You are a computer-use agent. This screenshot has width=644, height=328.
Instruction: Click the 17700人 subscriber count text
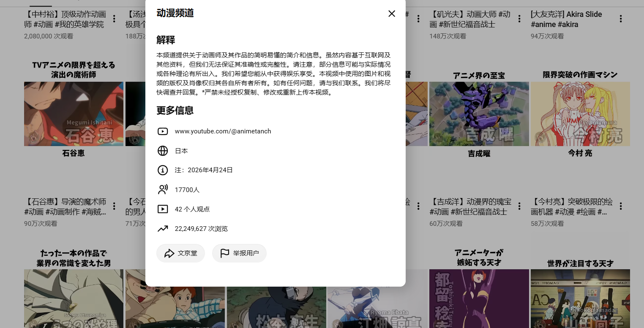tap(187, 190)
